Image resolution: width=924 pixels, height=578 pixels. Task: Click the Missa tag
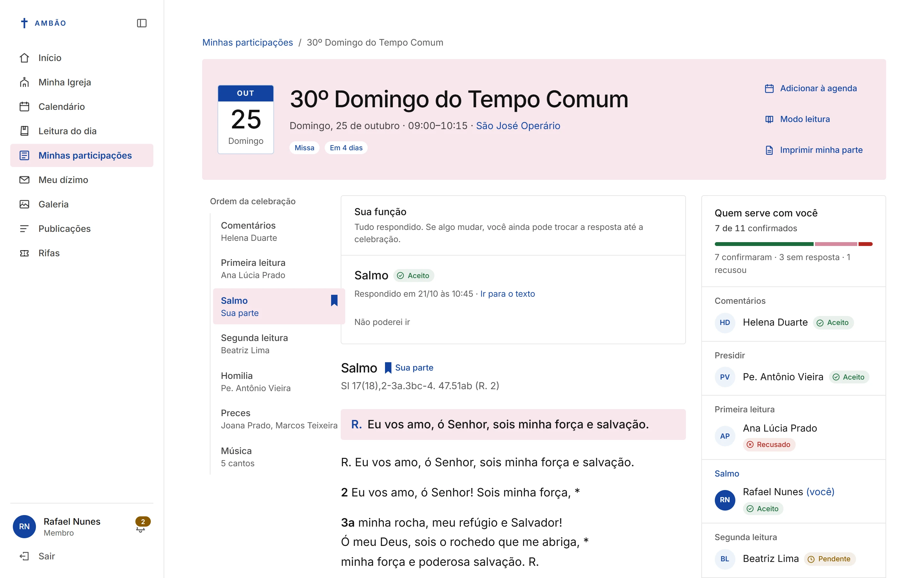coord(304,148)
